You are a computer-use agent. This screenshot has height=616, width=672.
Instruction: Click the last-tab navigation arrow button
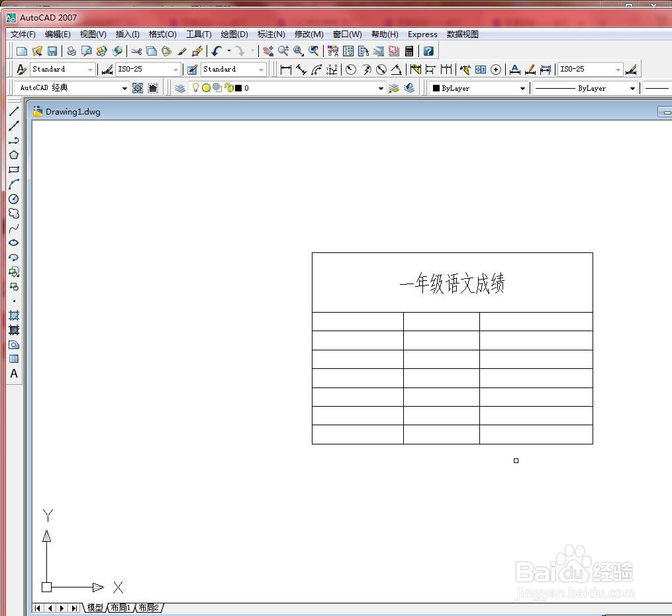75,608
